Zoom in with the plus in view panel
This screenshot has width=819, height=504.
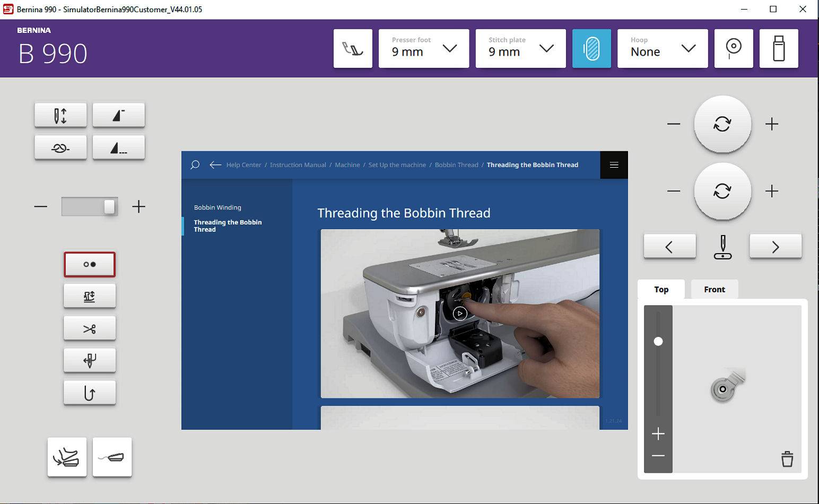pyautogui.click(x=658, y=434)
